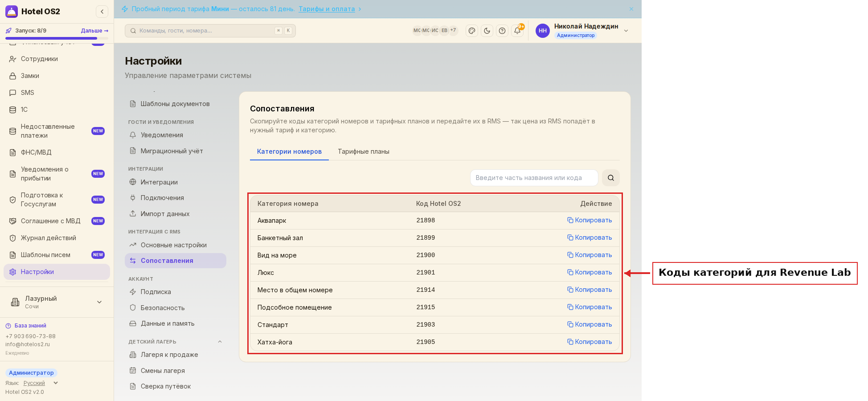Open 1C section in the sidebar
This screenshot has height=401, width=868.
click(57, 110)
